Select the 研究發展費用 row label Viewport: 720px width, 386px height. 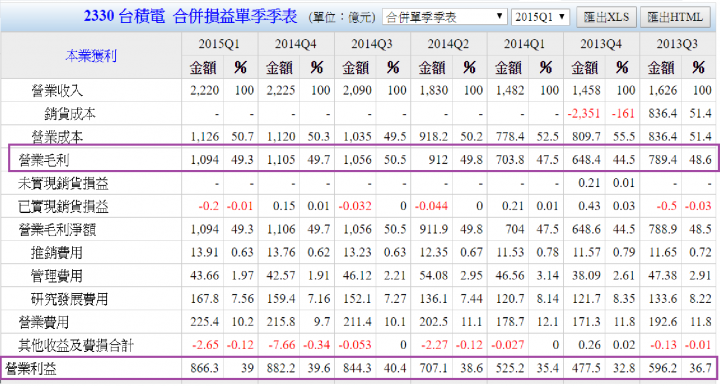70,299
